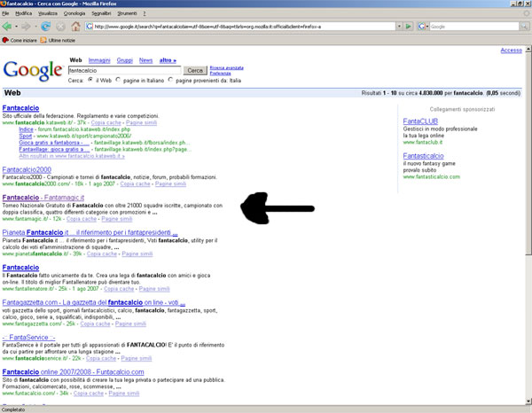
Task: Expand the address bar URL history dropdown
Action: coord(399,26)
